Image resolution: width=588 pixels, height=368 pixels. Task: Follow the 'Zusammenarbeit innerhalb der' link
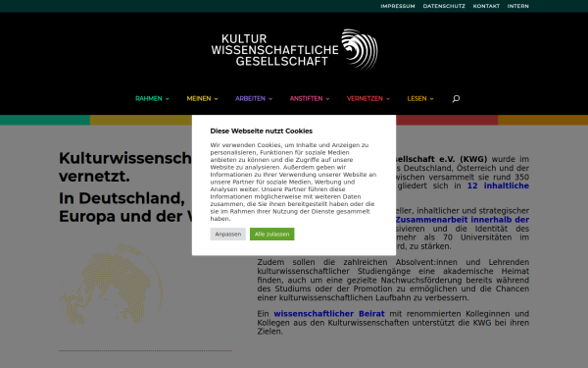462,220
